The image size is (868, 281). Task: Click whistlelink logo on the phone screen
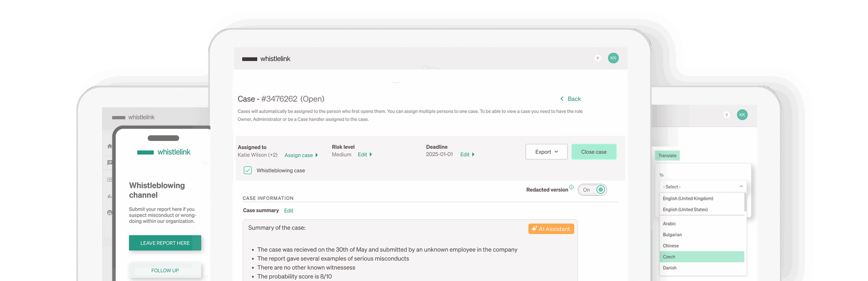pyautogui.click(x=163, y=152)
